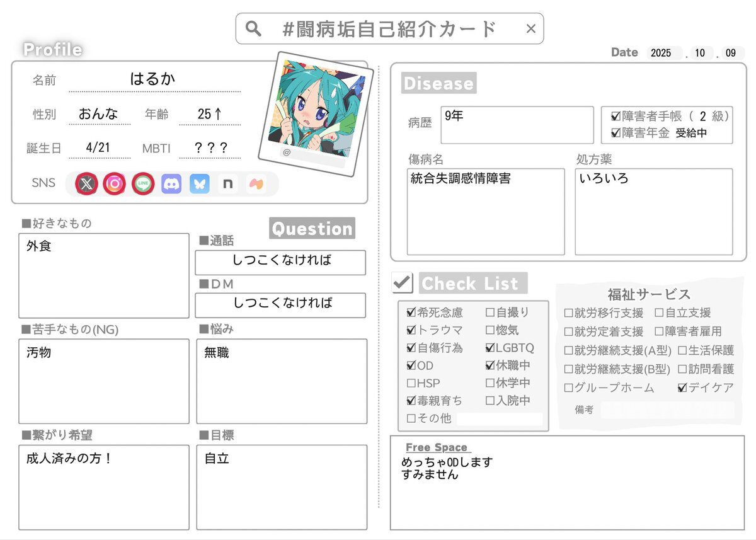Enable the 就労継続支援(B型) checkbox
The image size is (756, 540).
(x=568, y=369)
